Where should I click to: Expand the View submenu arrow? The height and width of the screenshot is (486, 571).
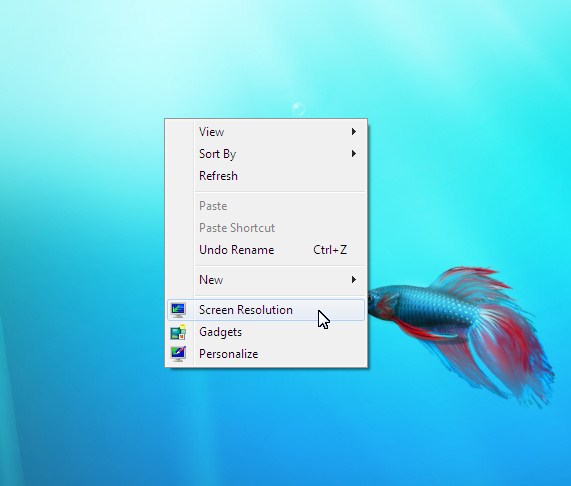coord(354,132)
